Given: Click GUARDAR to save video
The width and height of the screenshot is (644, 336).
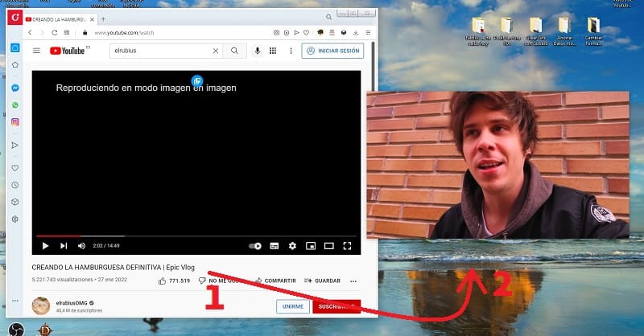Looking at the screenshot, I should click(x=323, y=281).
